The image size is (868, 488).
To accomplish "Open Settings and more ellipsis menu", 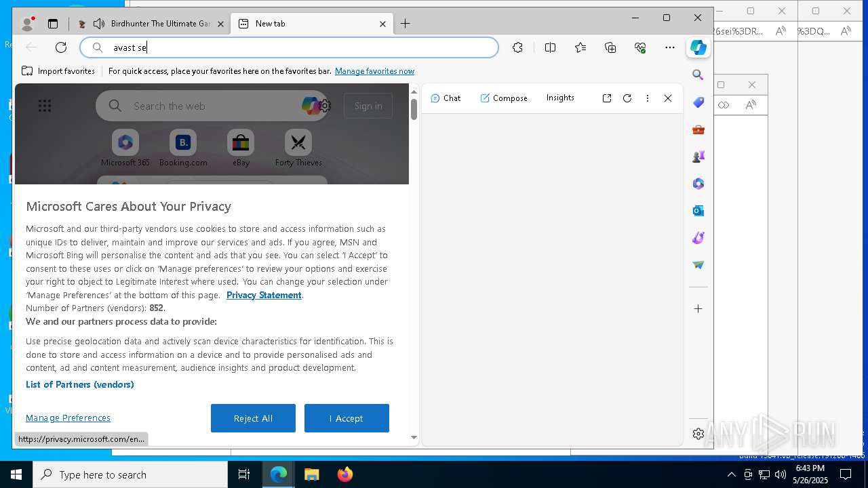I will [x=670, y=47].
